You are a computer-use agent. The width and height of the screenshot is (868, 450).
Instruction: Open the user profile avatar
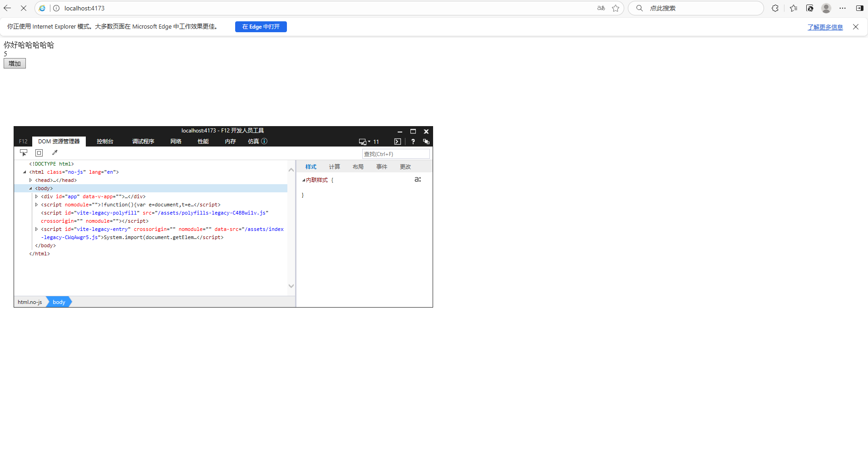(826, 8)
